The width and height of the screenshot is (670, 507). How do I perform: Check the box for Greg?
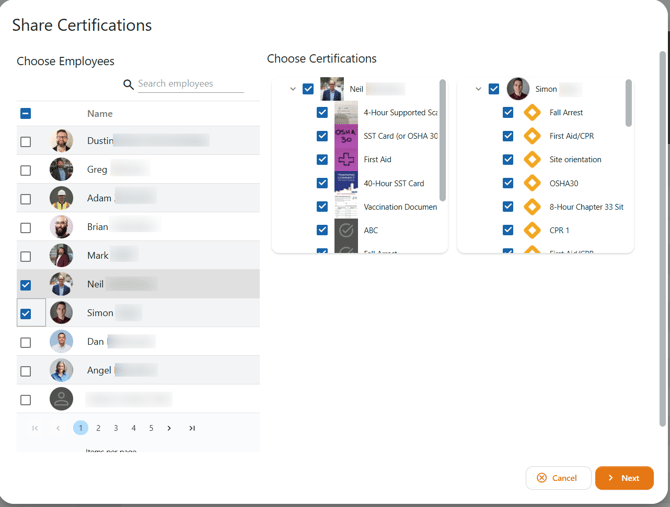click(x=26, y=170)
